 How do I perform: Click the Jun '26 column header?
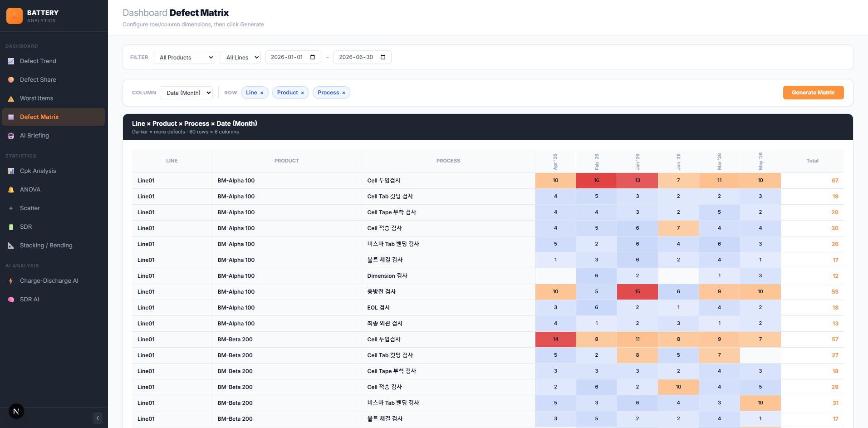click(x=678, y=161)
